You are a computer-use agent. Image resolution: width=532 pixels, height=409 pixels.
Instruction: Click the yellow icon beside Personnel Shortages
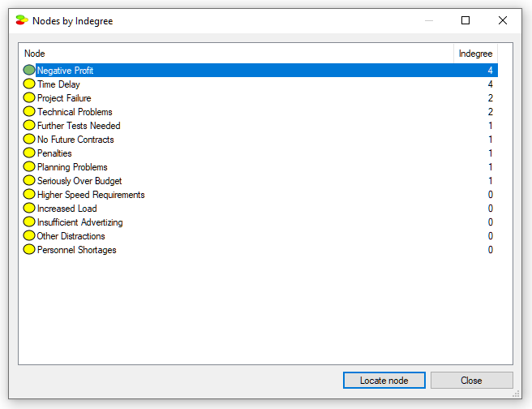[x=29, y=249]
